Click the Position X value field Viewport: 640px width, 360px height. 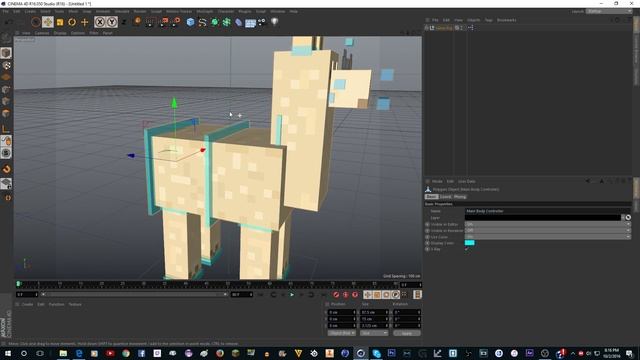342,312
